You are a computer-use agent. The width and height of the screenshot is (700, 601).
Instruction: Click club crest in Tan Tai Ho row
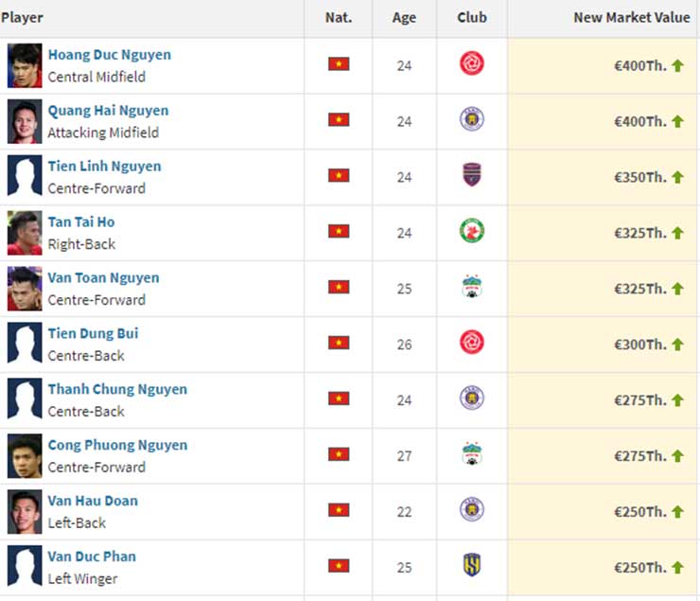tap(471, 232)
